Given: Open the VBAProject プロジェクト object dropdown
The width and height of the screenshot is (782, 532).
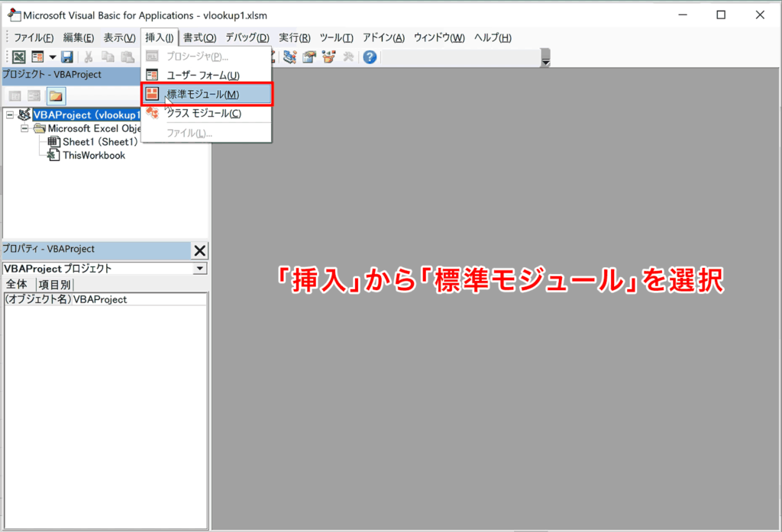Looking at the screenshot, I should click(x=199, y=268).
